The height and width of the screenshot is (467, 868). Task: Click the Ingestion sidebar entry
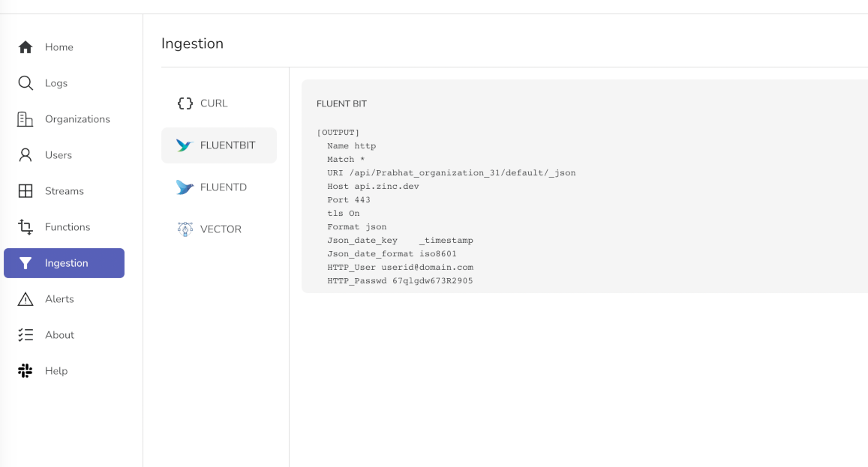(64, 262)
